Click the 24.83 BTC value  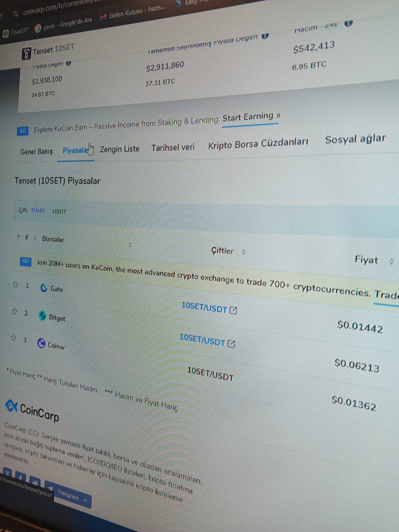point(43,94)
